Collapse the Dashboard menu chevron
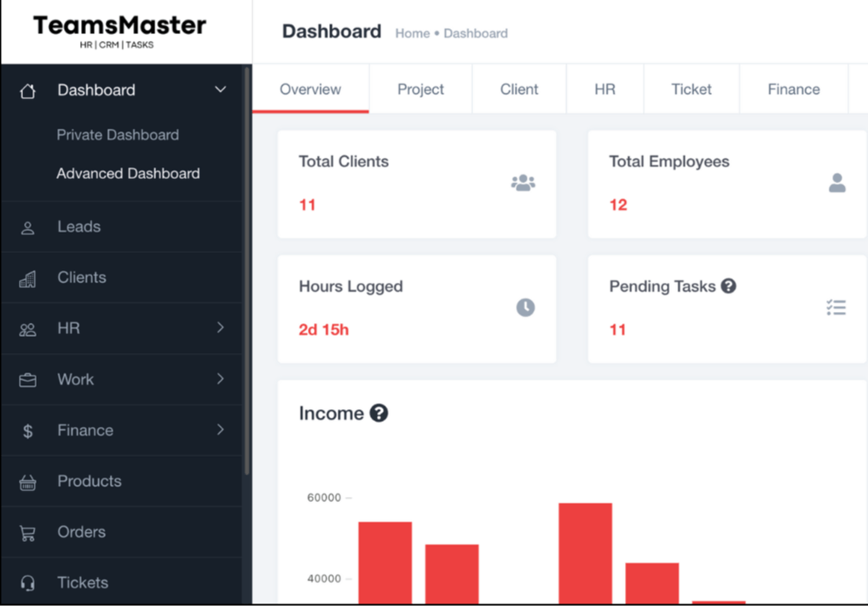Image resolution: width=868 pixels, height=606 pixels. pyautogui.click(x=220, y=90)
